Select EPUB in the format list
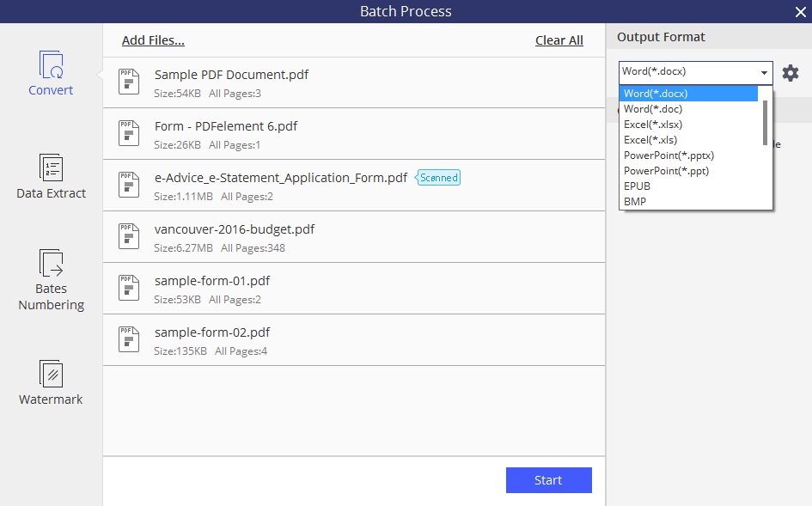The width and height of the screenshot is (812, 506). [x=637, y=186]
